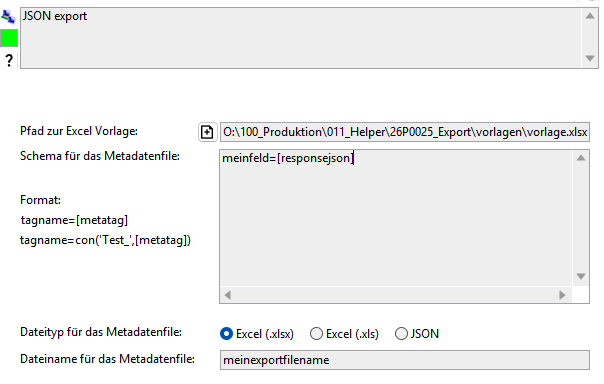
Task: Click the file browse icon for Excel Vorlage
Action: (x=207, y=132)
